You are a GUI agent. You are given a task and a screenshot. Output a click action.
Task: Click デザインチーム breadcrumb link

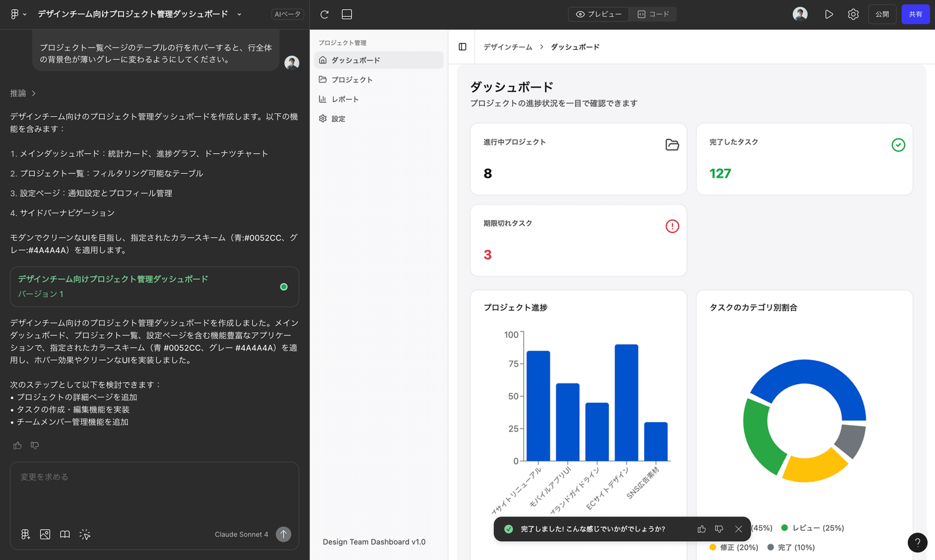click(508, 47)
